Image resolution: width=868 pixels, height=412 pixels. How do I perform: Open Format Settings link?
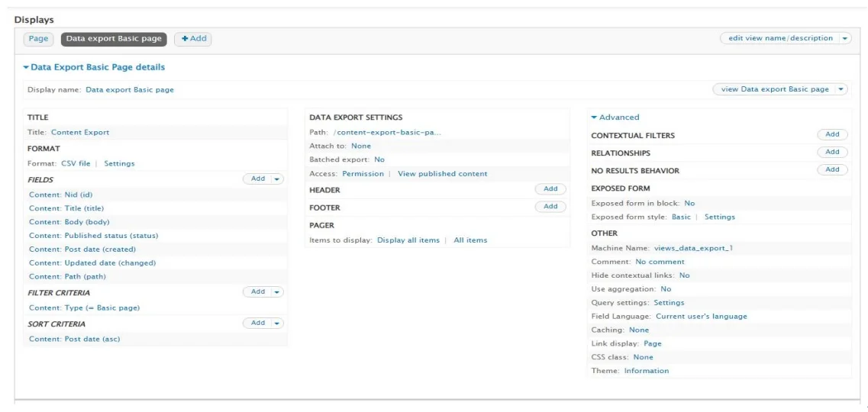(x=119, y=164)
